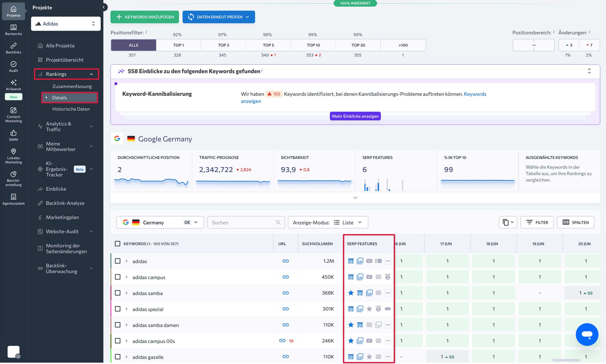Click the URL link icon for adidas
This screenshot has height=364, width=606.
click(285, 261)
